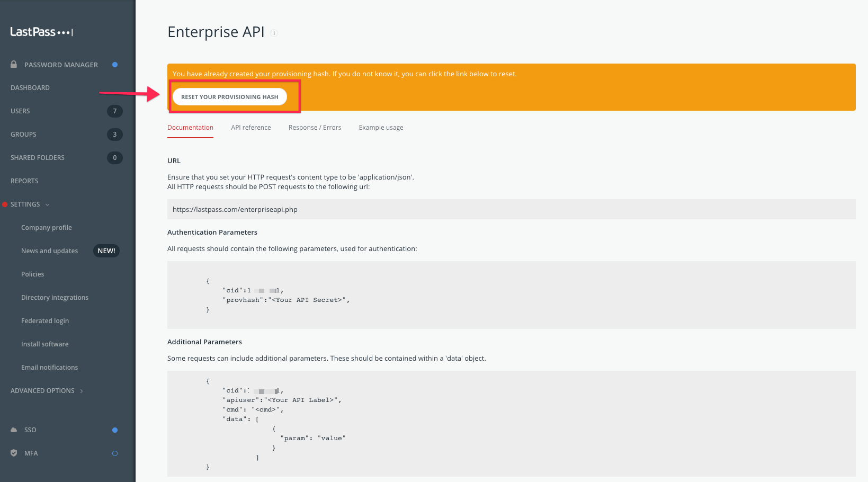Select the SSO cloud icon

[x=14, y=430]
